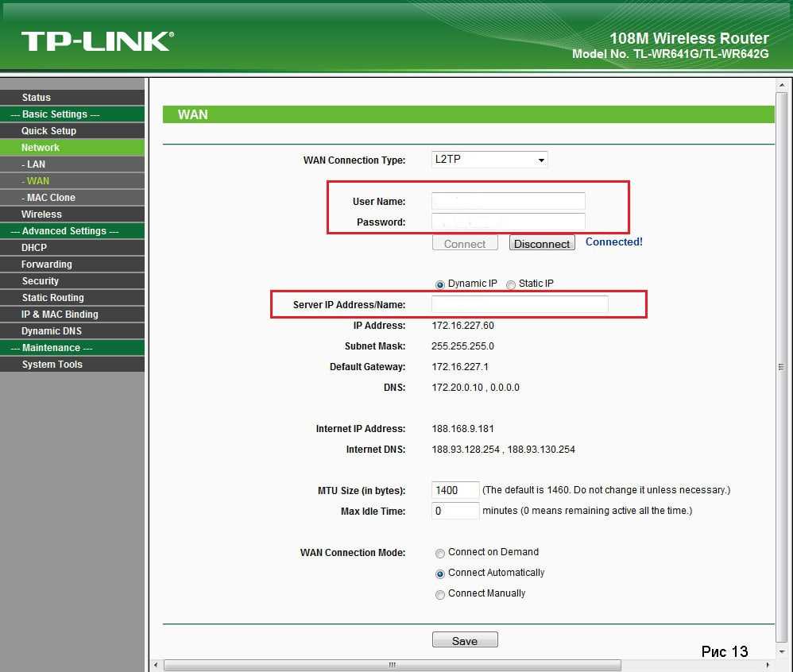Image resolution: width=793 pixels, height=672 pixels.
Task: Open System Tools menu
Action: [x=52, y=365]
